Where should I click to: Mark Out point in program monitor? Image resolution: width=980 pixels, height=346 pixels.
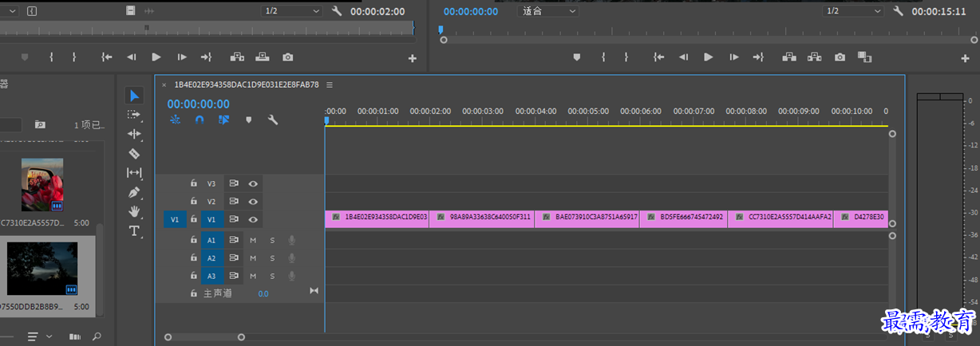(626, 57)
